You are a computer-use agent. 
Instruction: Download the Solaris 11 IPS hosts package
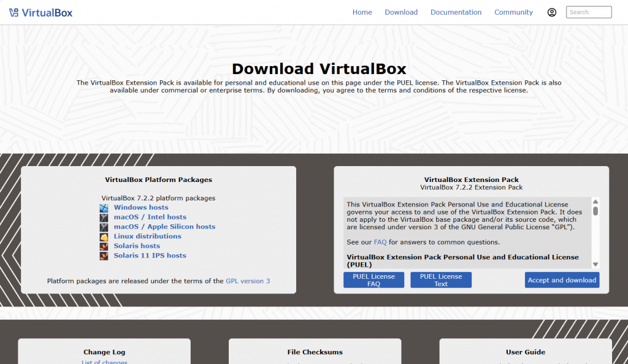tap(150, 255)
